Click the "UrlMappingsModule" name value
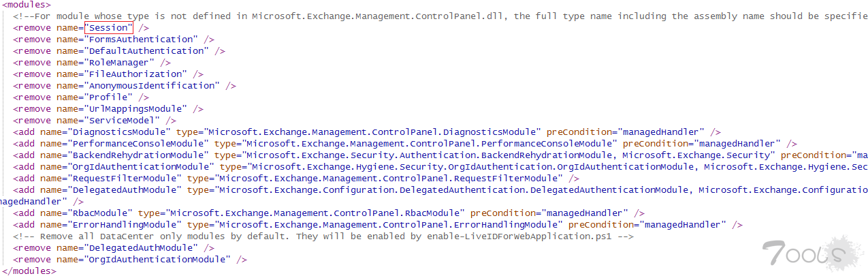Screen dimensions: 868x276 [135, 109]
